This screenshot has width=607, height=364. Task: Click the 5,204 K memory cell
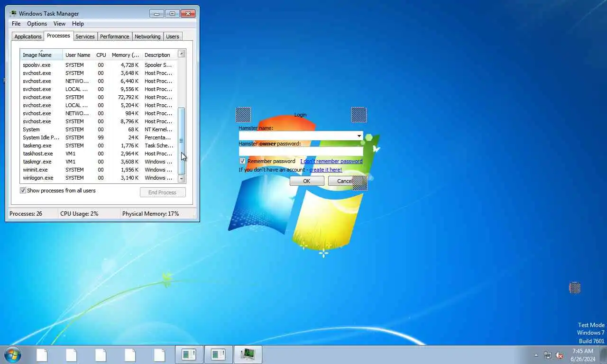tap(129, 105)
